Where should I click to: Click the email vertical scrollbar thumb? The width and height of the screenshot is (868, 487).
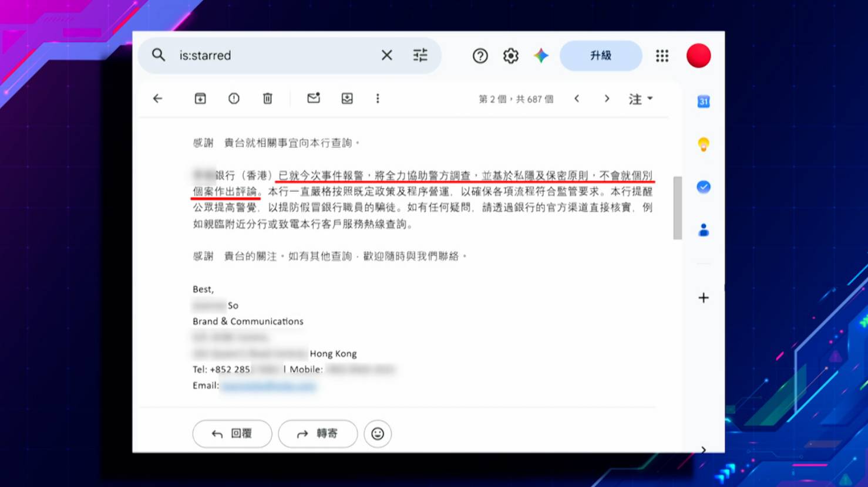[678, 208]
